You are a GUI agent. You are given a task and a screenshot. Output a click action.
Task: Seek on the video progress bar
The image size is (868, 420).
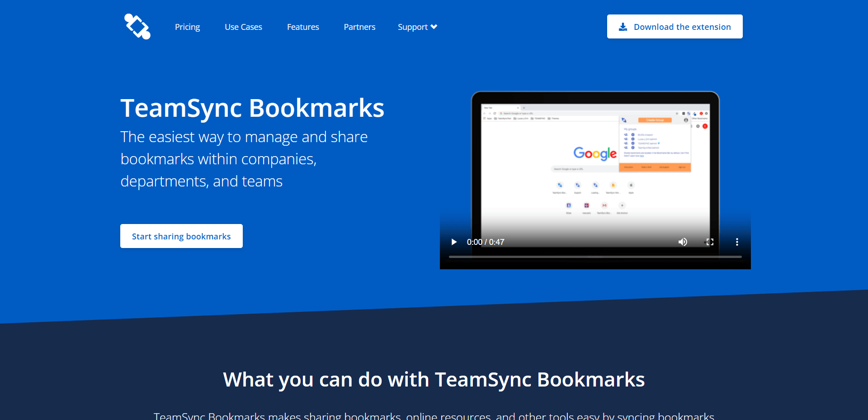[595, 257]
